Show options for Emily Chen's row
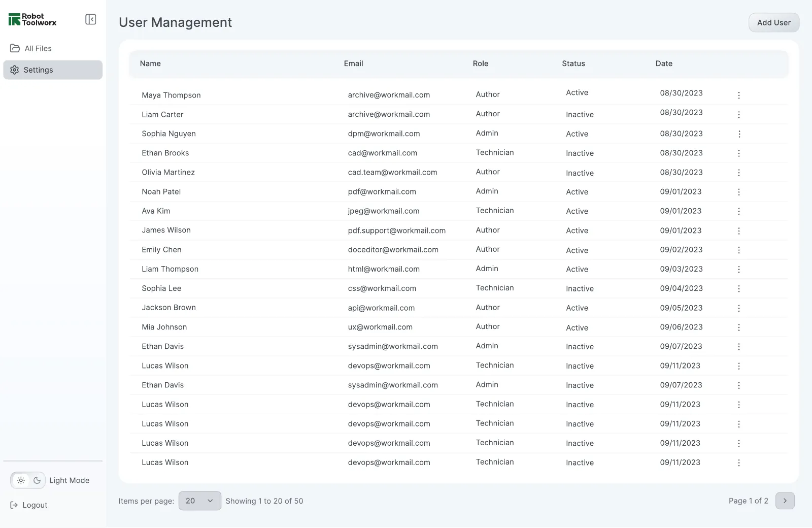The width and height of the screenshot is (812, 528). (x=739, y=250)
